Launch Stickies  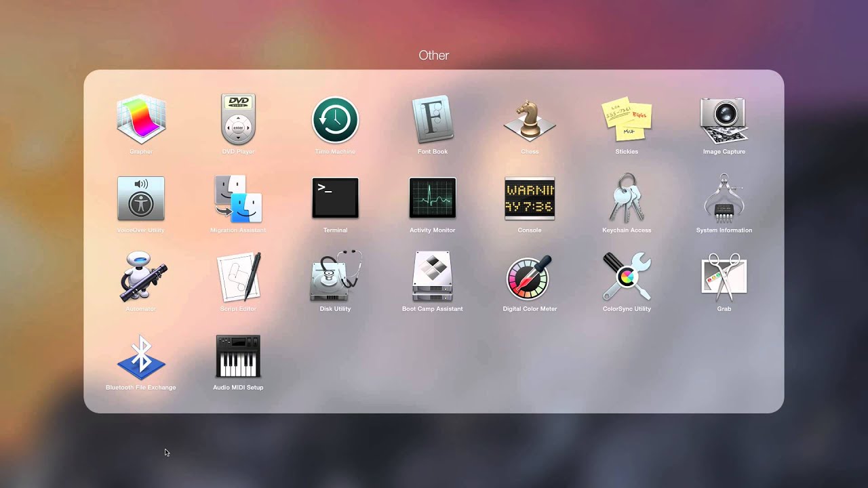(627, 120)
